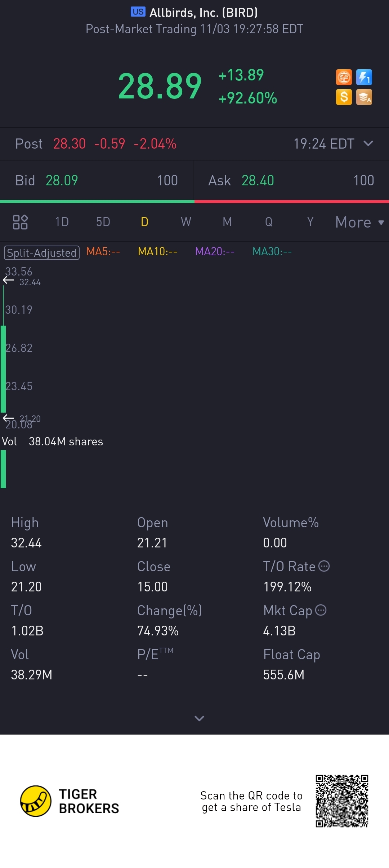
Task: Select the yearly Y chart tab
Action: click(310, 222)
